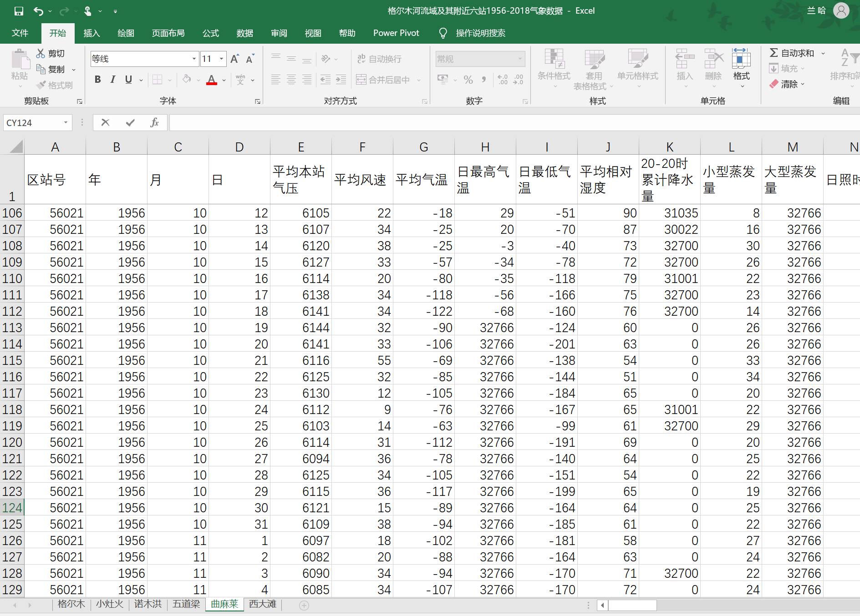The height and width of the screenshot is (616, 860).
Task: Open the Name Box dropdown arrow
Action: pyautogui.click(x=66, y=122)
